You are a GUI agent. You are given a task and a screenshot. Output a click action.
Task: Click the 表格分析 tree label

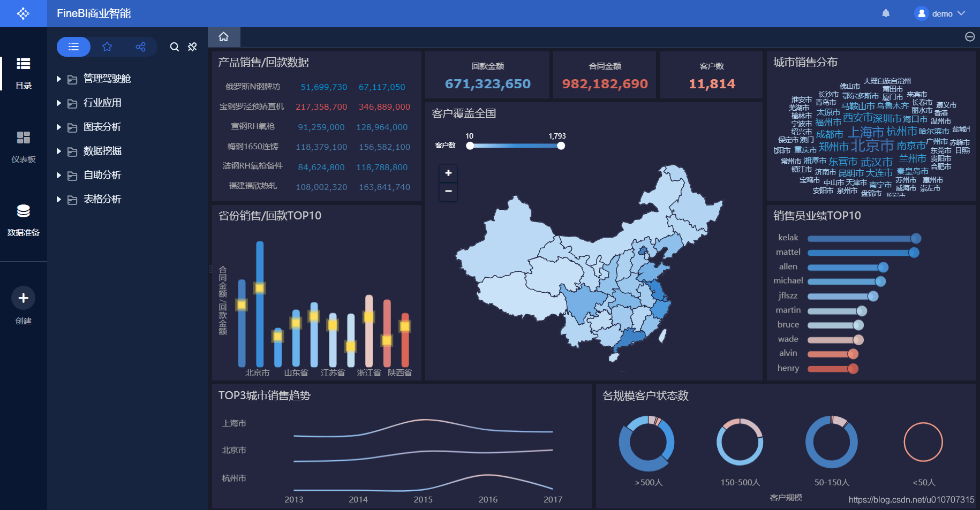102,199
